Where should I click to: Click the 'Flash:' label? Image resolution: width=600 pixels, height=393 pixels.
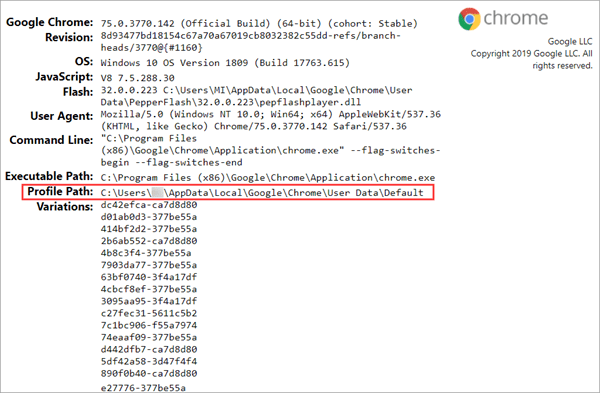[78, 92]
